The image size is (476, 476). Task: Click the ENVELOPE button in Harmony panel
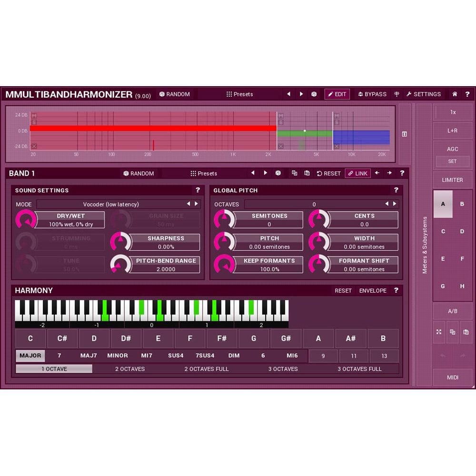coord(373,290)
